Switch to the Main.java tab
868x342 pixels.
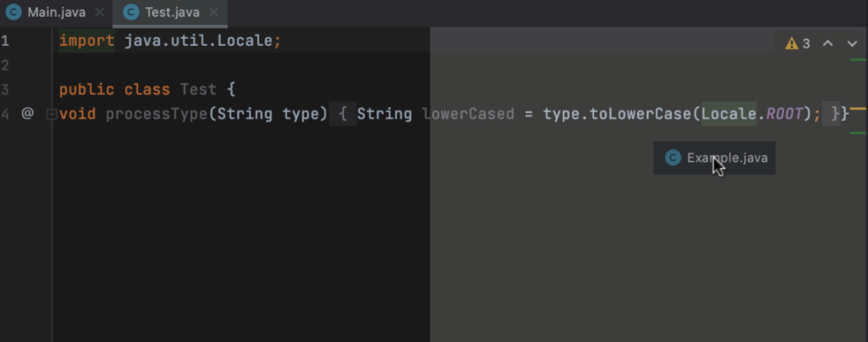click(56, 13)
